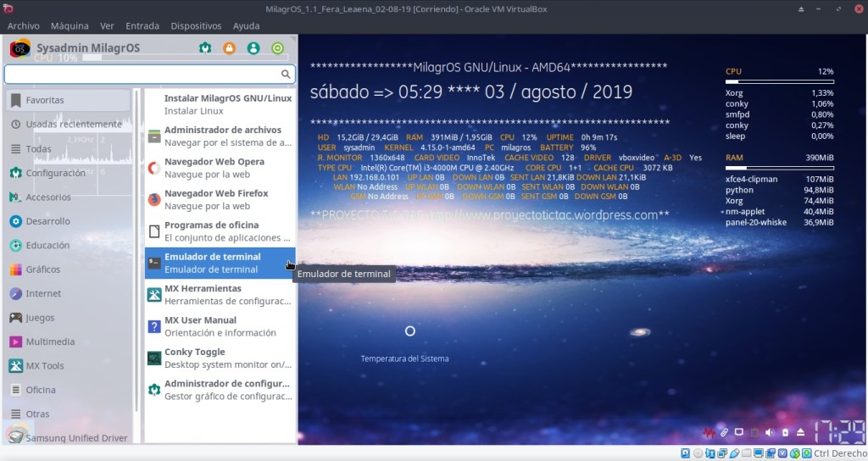Viewport: 868px width, 461px height.
Task: Click the orange lock screen icon
Action: coord(229,48)
